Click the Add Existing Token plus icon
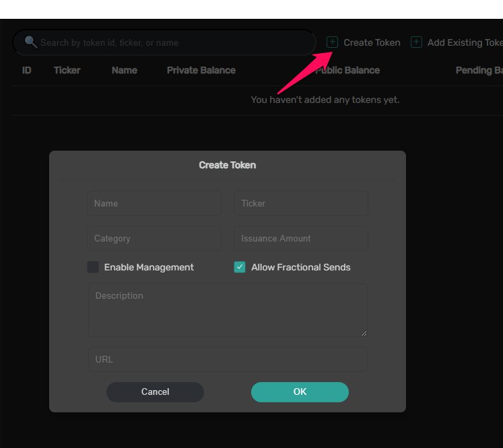503x448 pixels. tap(416, 42)
